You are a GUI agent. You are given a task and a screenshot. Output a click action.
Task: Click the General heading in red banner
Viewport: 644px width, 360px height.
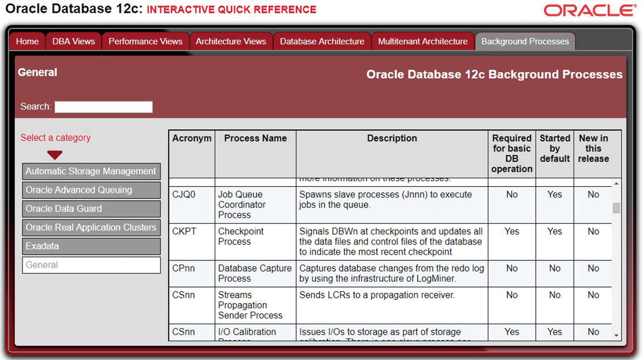click(38, 72)
